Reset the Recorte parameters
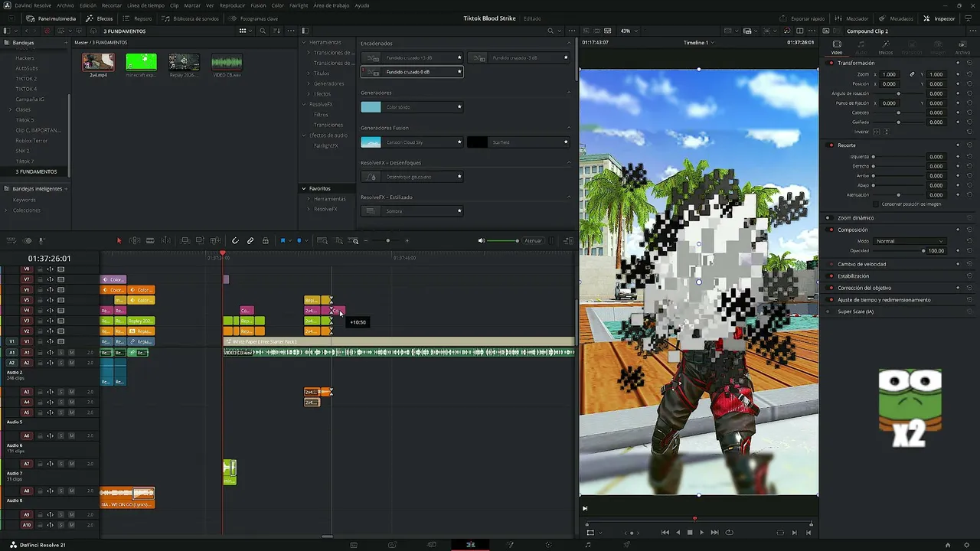This screenshot has height=551, width=980. 969,145
